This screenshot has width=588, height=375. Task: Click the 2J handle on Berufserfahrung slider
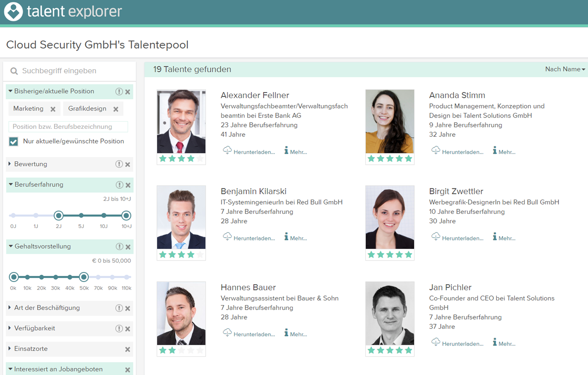(59, 216)
